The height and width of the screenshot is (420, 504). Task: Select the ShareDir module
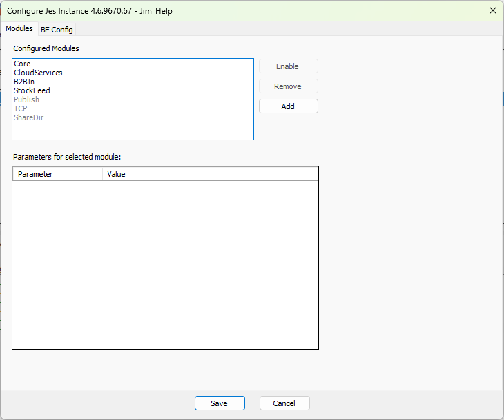pyautogui.click(x=29, y=117)
